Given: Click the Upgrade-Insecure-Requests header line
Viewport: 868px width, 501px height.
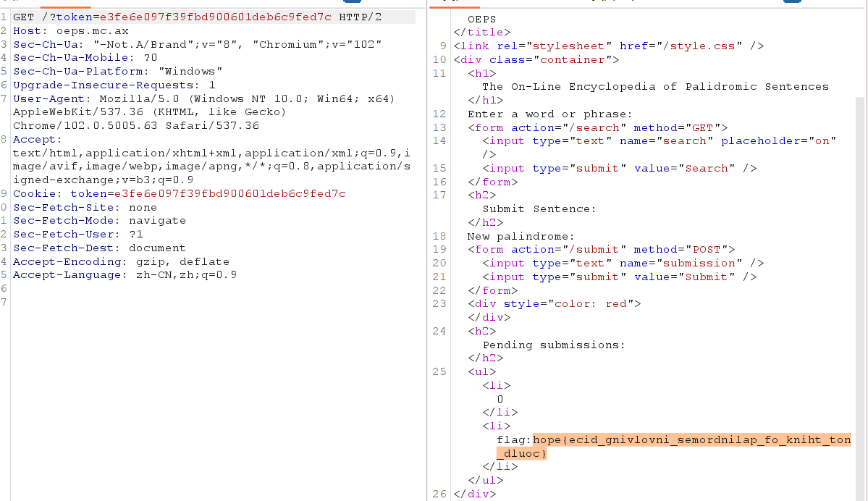Looking at the screenshot, I should 114,85.
